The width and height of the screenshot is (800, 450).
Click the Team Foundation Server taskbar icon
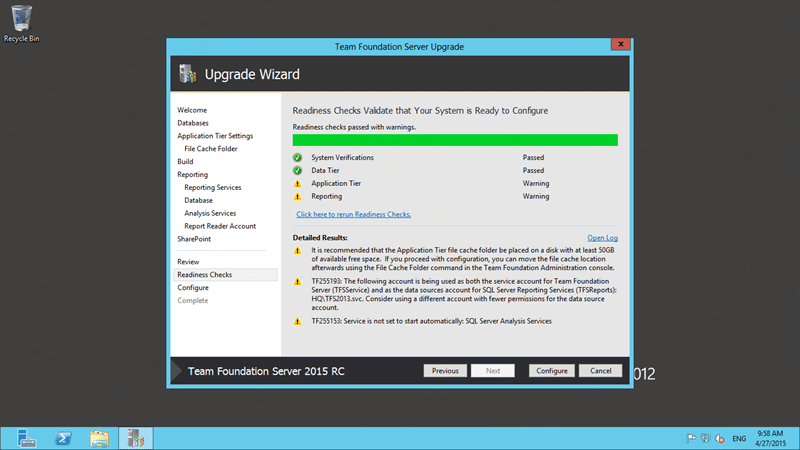(x=136, y=438)
